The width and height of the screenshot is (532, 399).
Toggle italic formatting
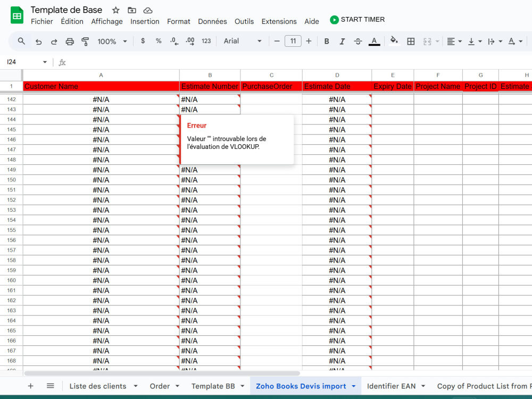[342, 41]
